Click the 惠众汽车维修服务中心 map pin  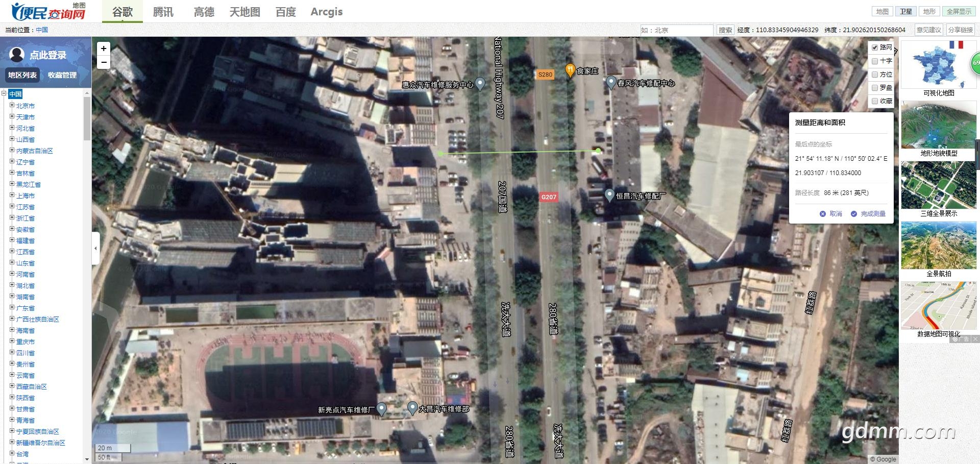pos(480,84)
